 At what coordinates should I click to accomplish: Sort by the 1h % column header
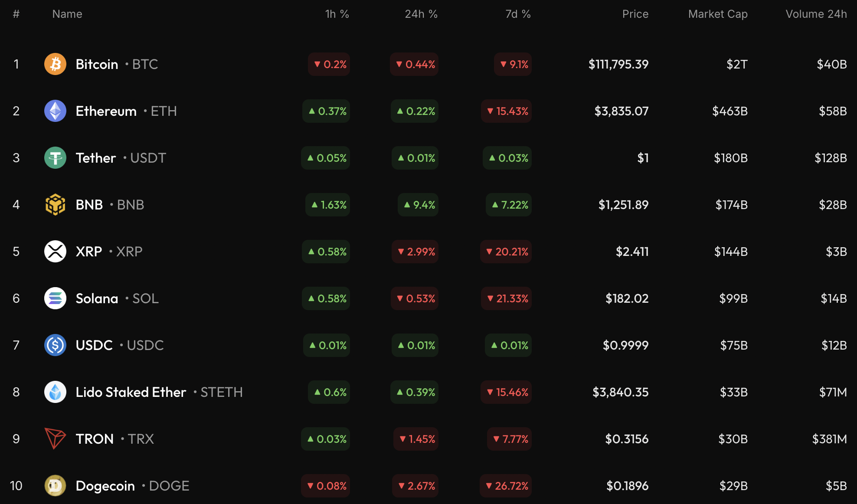click(337, 14)
